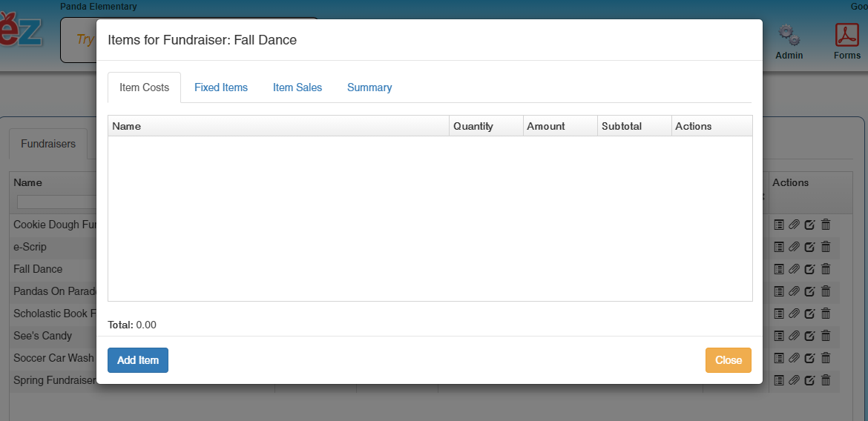This screenshot has height=421, width=868.
Task: Select the Fundraisers tab behind the dialog
Action: 48,144
